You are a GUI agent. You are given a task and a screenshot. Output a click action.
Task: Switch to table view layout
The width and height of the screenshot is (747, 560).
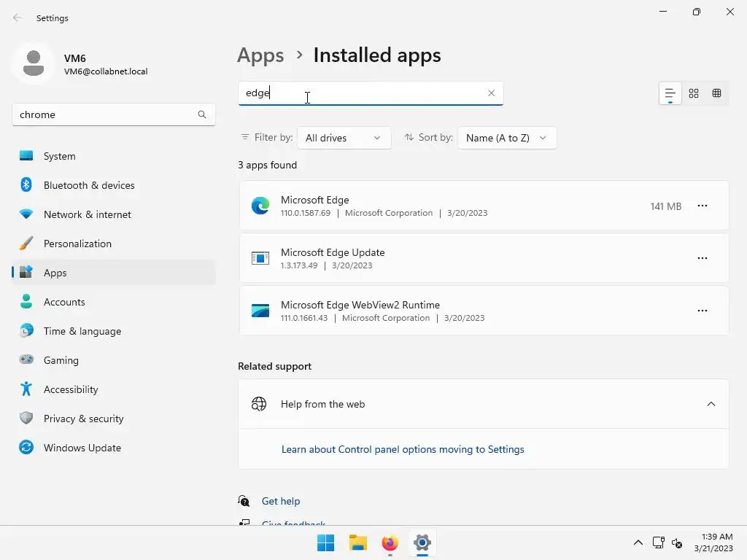click(717, 93)
